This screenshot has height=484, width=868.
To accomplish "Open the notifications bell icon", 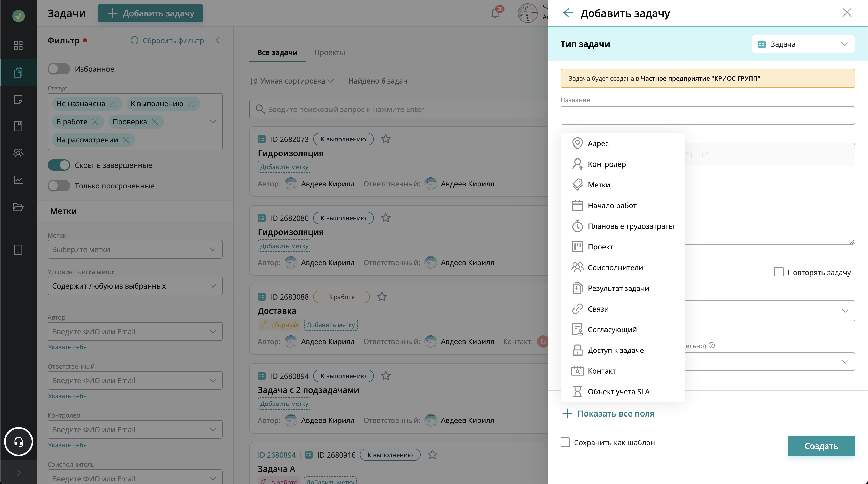I will coord(495,13).
